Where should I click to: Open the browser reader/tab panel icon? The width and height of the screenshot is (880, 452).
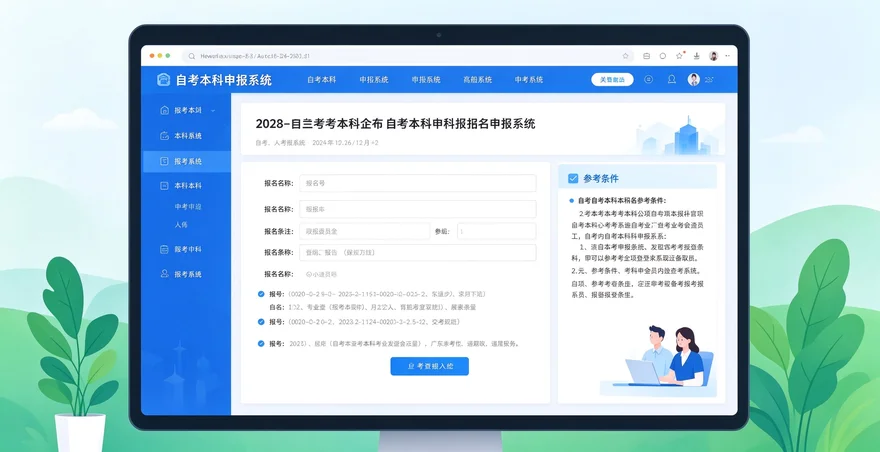click(x=647, y=56)
